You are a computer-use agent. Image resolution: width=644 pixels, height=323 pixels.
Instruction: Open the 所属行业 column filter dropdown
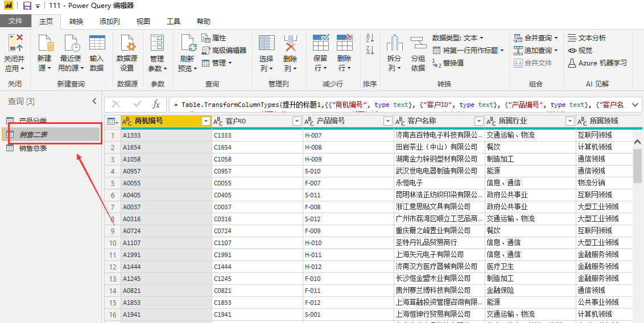pos(569,121)
